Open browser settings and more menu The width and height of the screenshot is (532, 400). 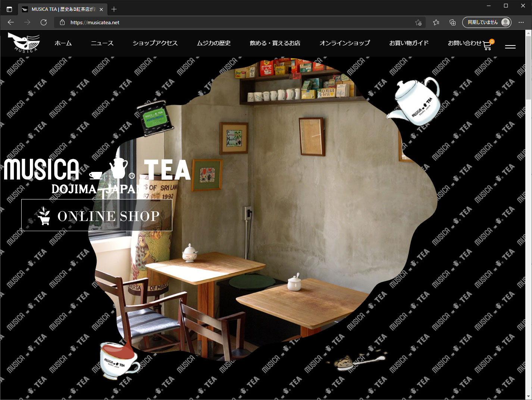(521, 22)
